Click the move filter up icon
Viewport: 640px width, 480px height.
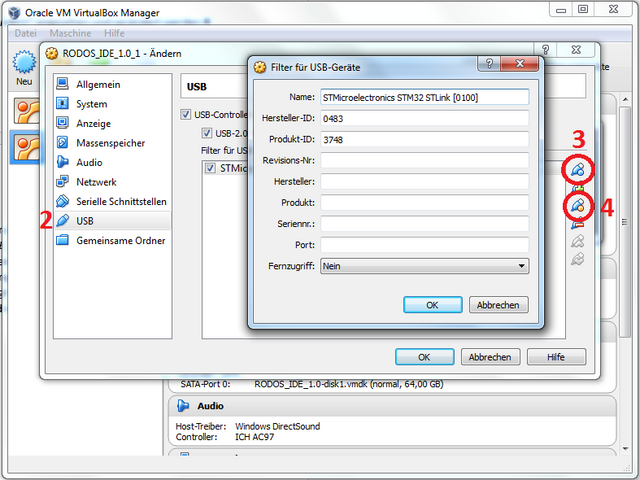[578, 241]
